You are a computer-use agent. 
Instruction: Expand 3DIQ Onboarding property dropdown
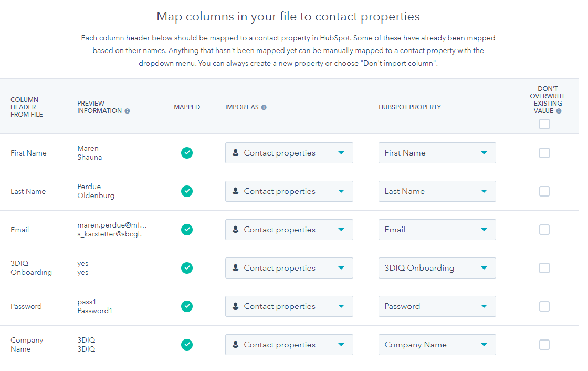437,268
